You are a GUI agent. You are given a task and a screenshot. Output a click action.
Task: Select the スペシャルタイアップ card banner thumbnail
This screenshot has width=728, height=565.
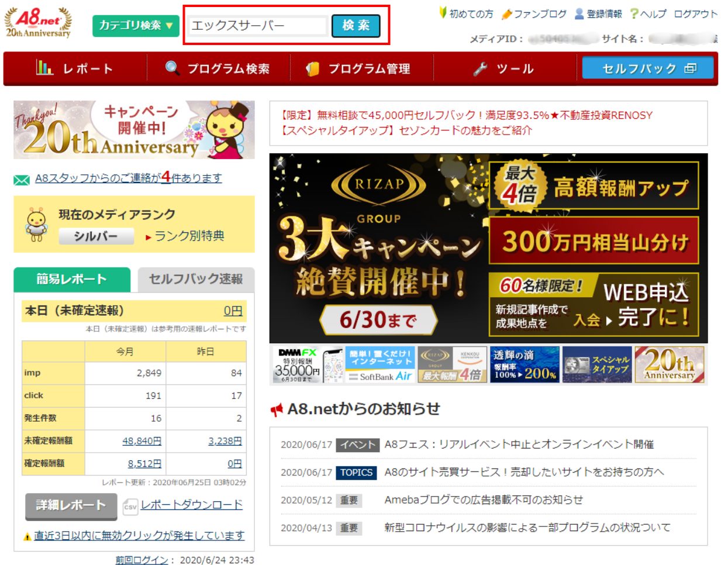click(x=597, y=365)
